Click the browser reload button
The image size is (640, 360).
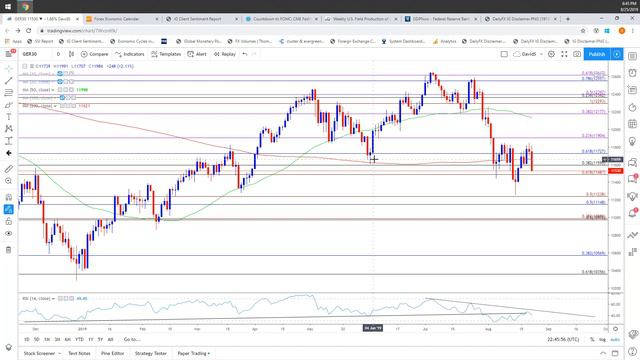point(29,31)
